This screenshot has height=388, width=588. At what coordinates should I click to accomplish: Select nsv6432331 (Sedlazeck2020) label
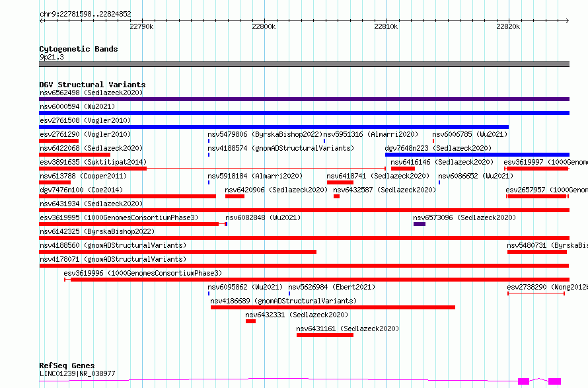coord(297,315)
